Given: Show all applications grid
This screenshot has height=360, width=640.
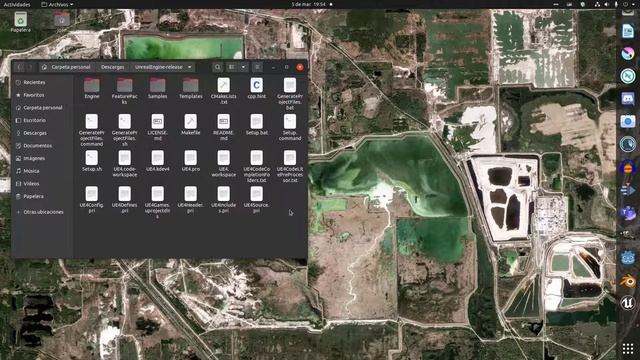Looking at the screenshot, I should [x=628, y=349].
